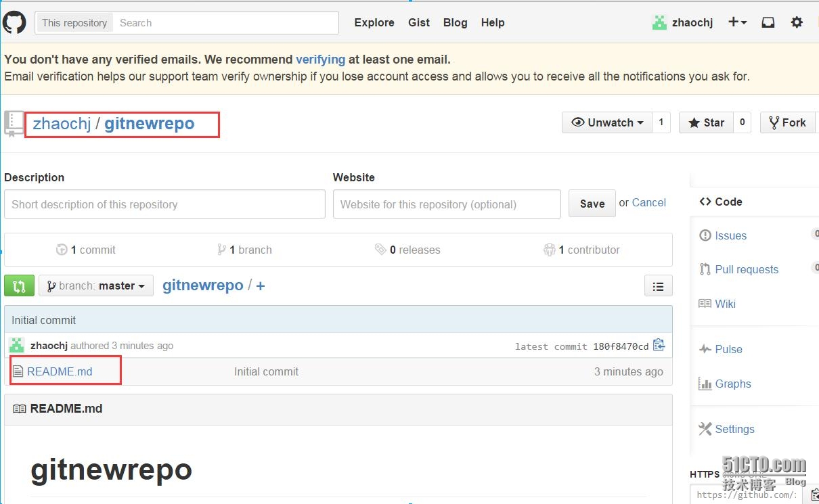Screen dimensions: 819x504
Task: View the 0 releases page
Action: click(x=408, y=250)
